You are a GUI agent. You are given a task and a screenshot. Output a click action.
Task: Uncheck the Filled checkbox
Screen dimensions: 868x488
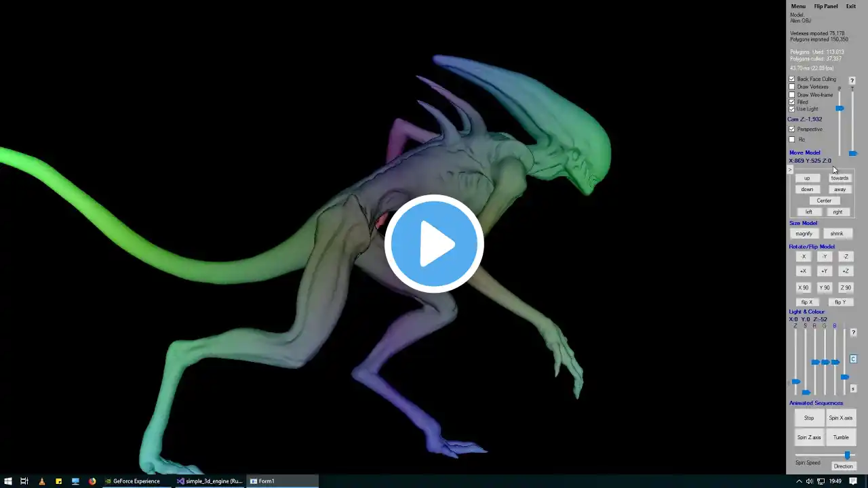click(791, 102)
